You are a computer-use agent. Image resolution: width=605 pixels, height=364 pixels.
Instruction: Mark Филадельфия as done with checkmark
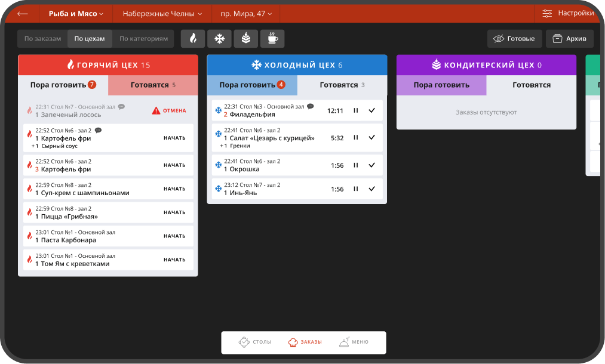(x=371, y=110)
